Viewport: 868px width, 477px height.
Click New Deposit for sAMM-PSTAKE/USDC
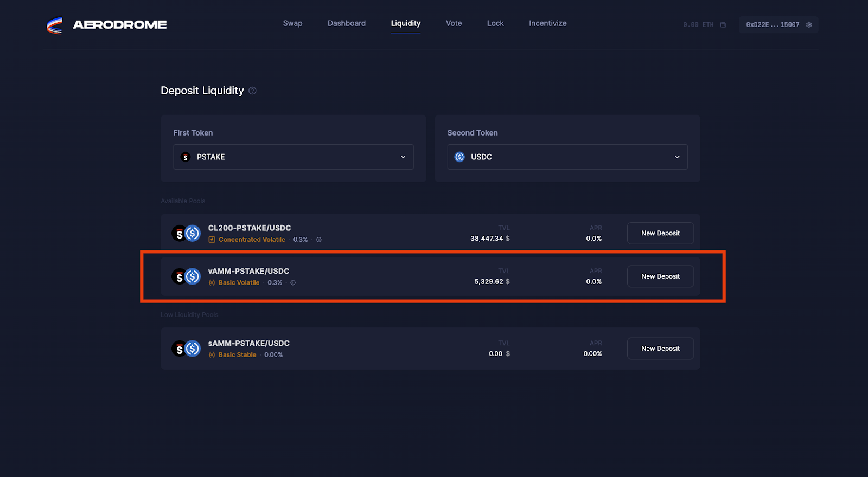660,349
